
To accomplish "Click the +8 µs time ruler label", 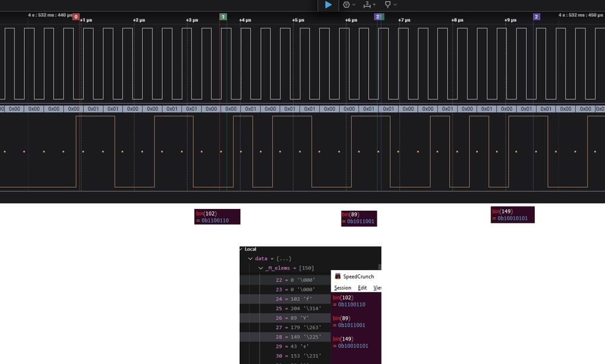I will pos(457,20).
